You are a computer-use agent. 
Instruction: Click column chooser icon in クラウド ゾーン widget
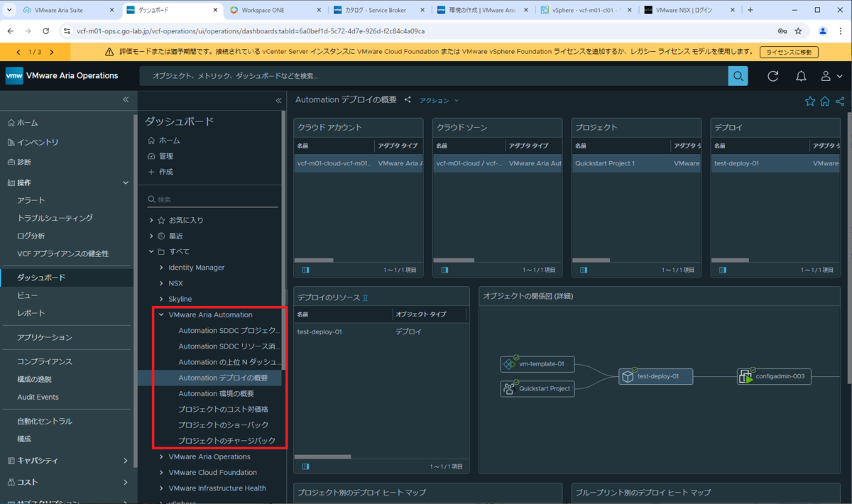pyautogui.click(x=444, y=270)
